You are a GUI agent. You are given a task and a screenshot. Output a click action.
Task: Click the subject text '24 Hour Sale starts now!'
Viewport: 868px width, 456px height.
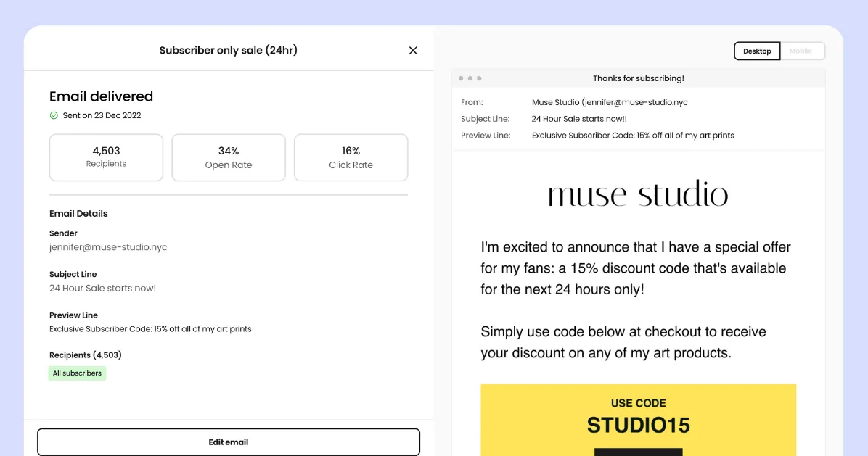(102, 288)
